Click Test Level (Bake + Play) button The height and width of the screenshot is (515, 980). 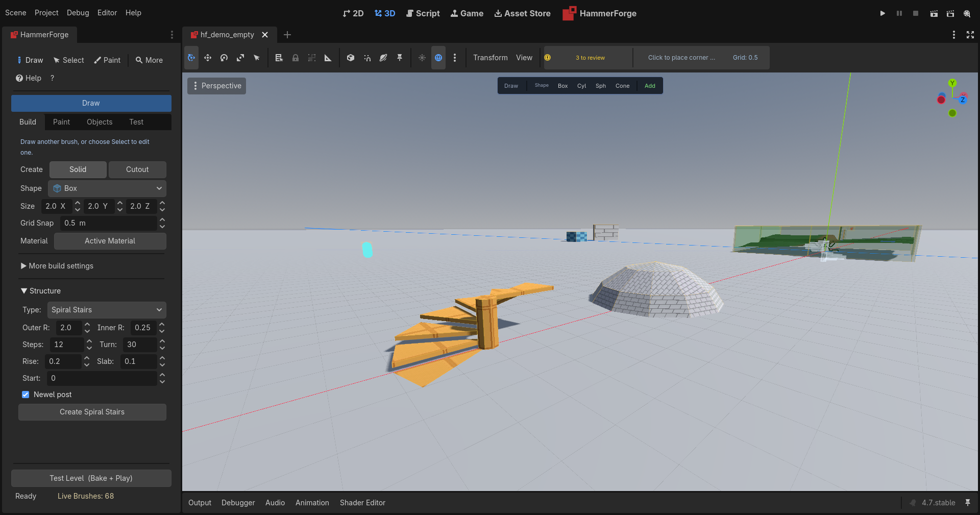(91, 478)
